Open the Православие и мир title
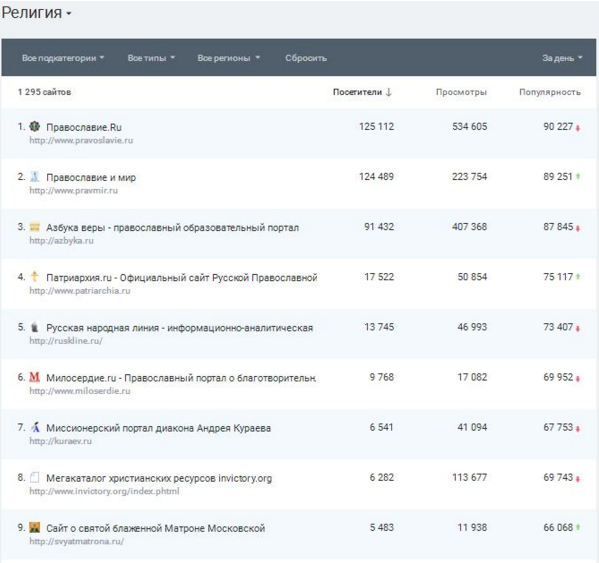 [91, 177]
